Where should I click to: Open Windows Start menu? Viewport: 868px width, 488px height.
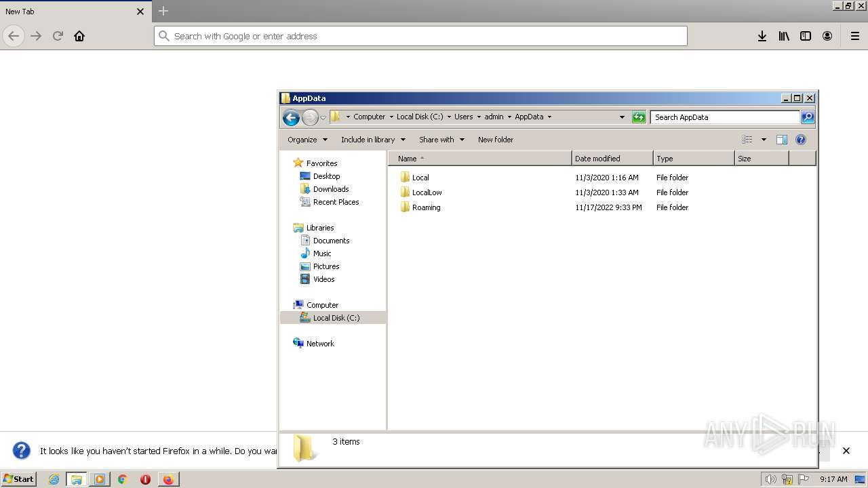[x=19, y=479]
